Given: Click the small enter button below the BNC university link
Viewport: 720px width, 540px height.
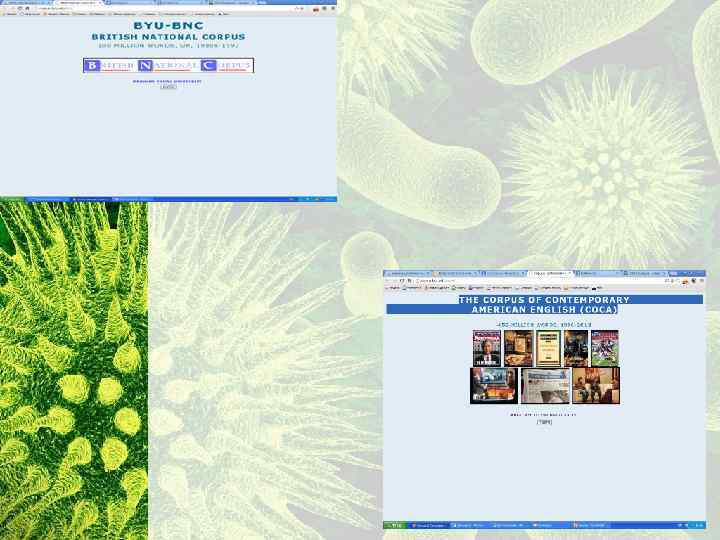Looking at the screenshot, I should 169,87.
